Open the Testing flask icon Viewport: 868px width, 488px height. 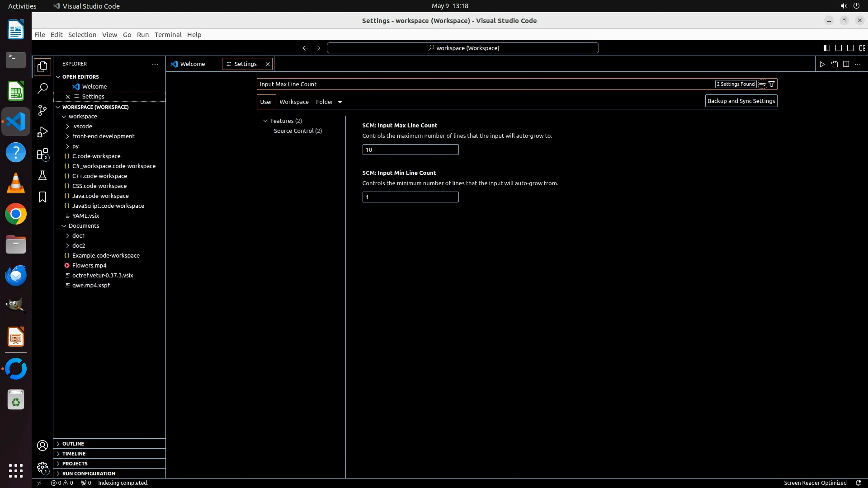tap(42, 175)
